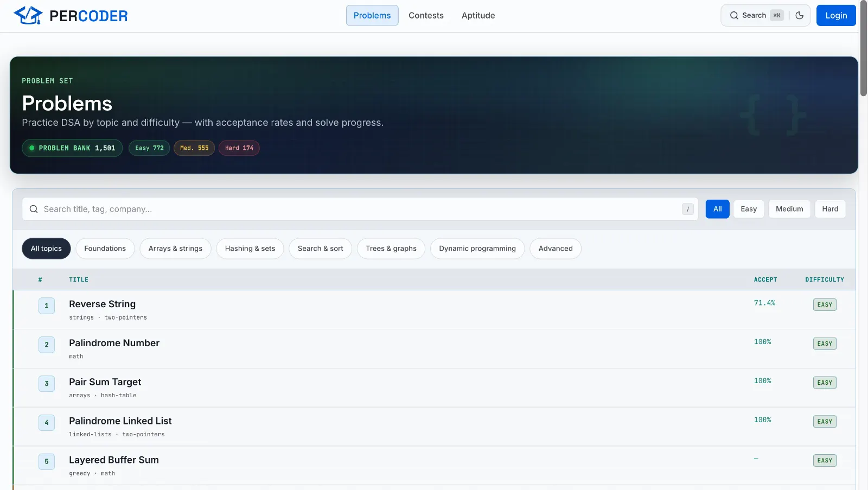
Task: Select the Trees & graphs topic chip
Action: click(x=391, y=249)
